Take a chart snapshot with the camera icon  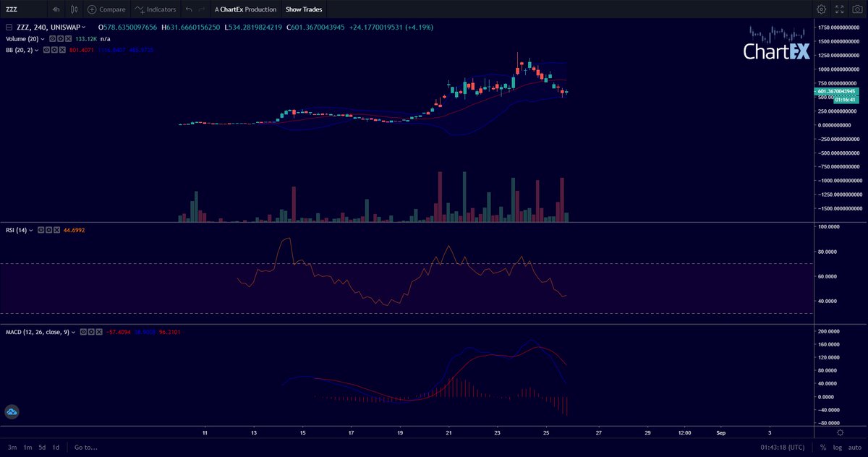coord(857,9)
